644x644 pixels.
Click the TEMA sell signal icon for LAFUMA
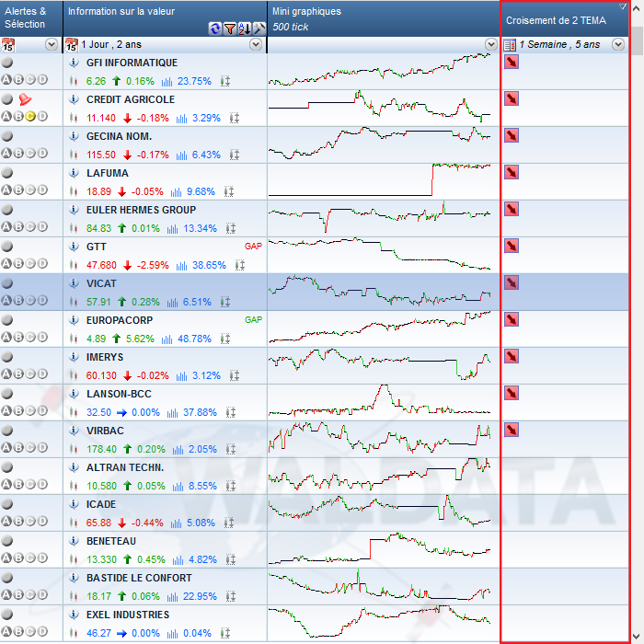pos(511,172)
